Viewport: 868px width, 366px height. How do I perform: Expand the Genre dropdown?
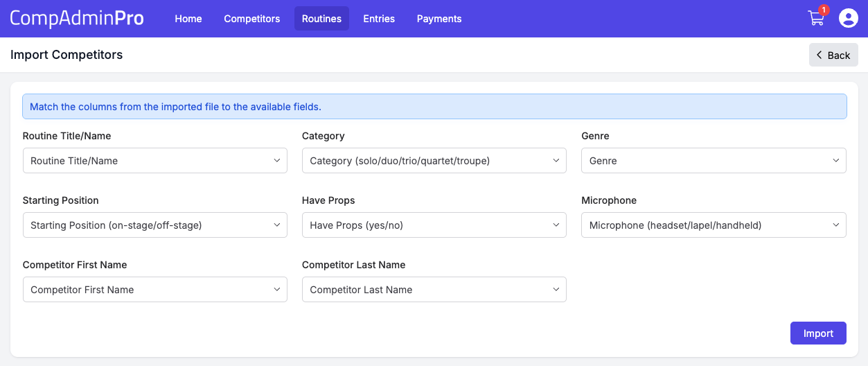click(714, 161)
